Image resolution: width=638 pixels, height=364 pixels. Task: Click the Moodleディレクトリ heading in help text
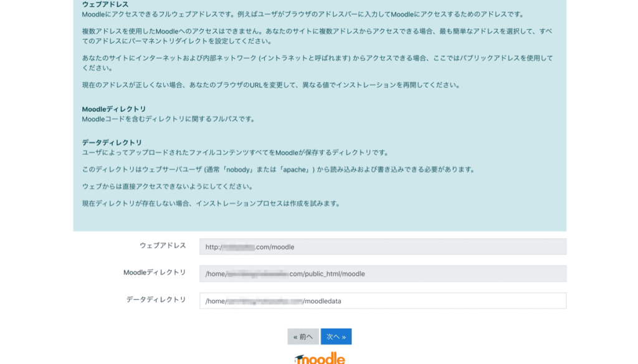click(114, 110)
